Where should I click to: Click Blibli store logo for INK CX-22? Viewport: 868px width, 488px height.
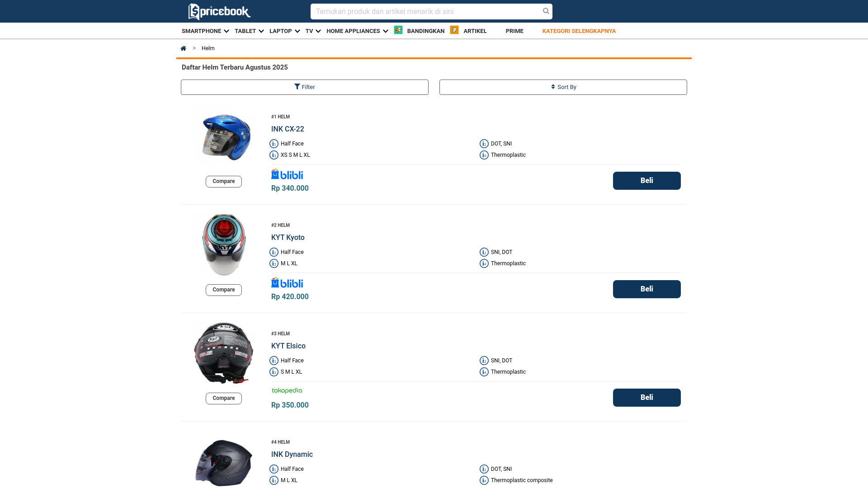tap(287, 174)
